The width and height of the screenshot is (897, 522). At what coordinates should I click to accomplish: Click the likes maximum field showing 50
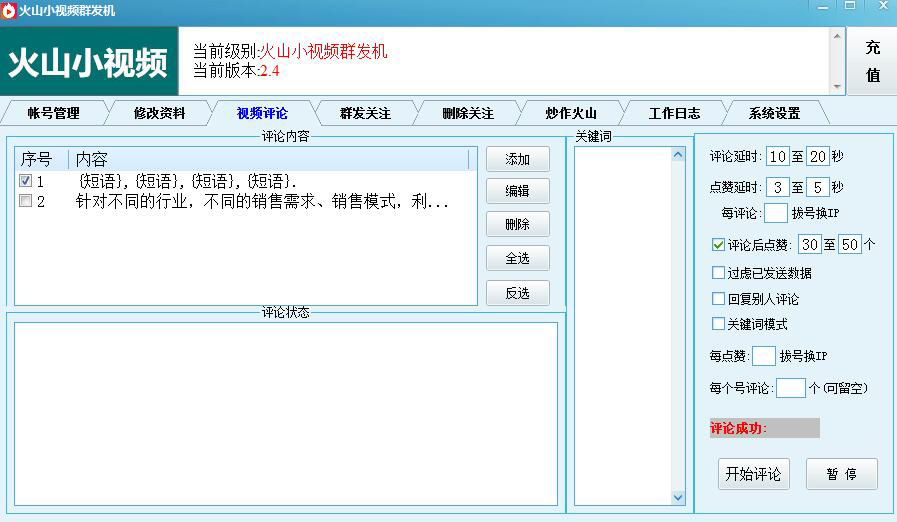(850, 245)
